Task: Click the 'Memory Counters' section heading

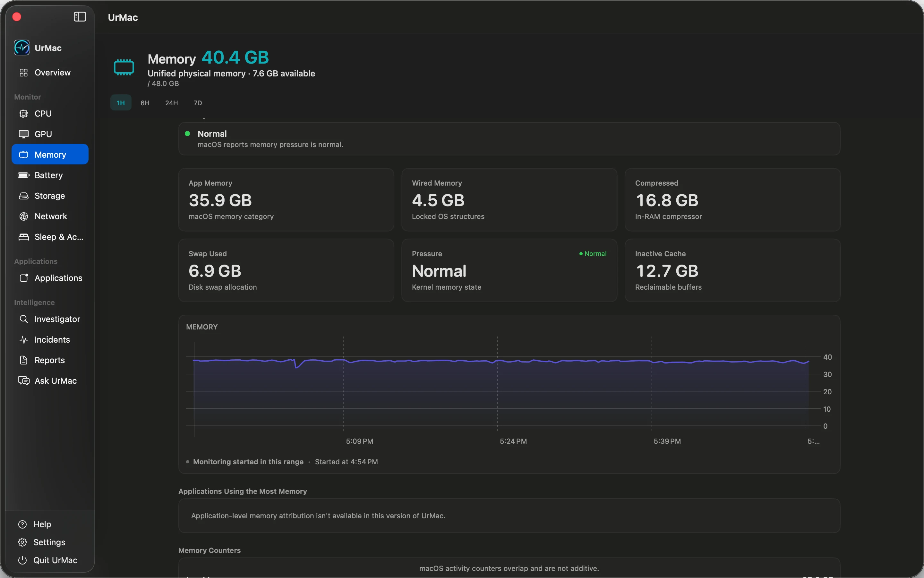Action: (209, 550)
